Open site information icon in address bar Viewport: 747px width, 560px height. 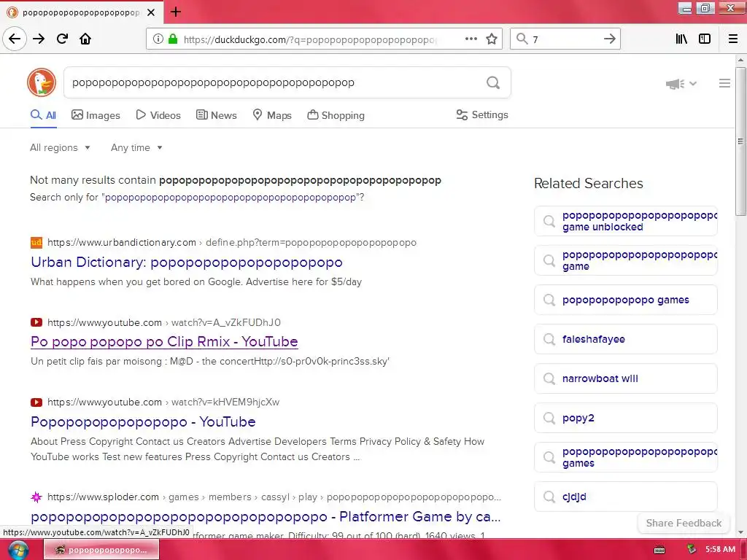click(158, 39)
